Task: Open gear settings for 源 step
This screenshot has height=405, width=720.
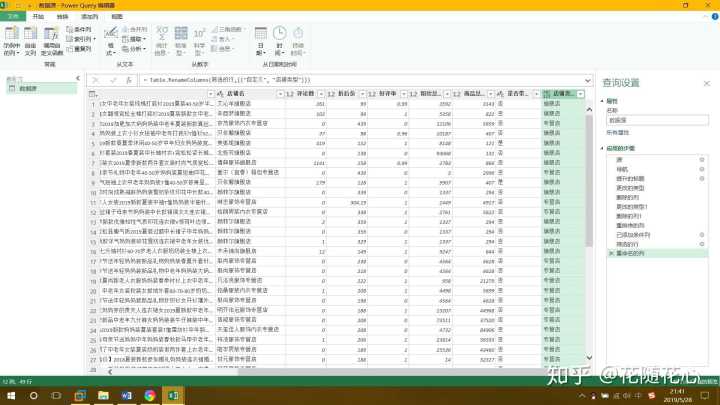Action: (x=702, y=159)
